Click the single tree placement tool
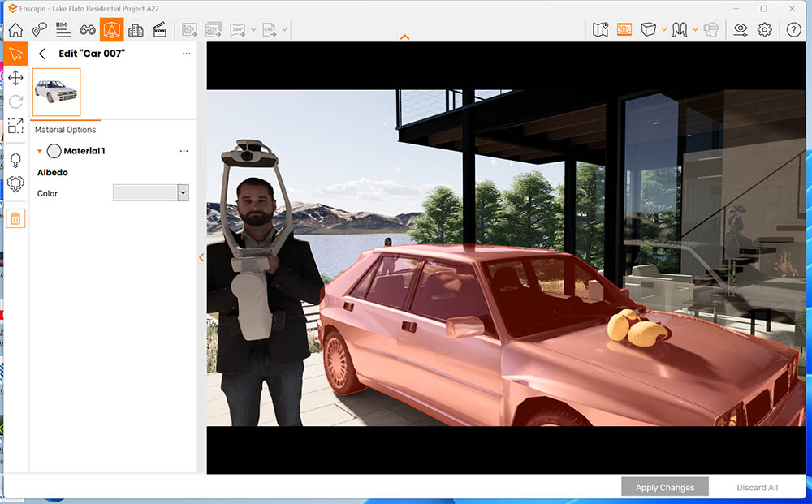The height and width of the screenshot is (504, 812). pyautogui.click(x=15, y=160)
